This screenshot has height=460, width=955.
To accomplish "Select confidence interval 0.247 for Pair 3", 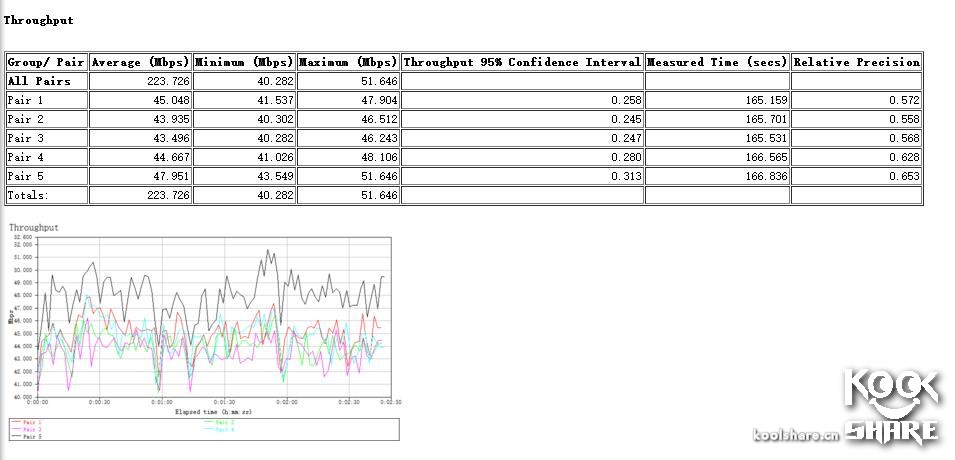I will (x=627, y=138).
